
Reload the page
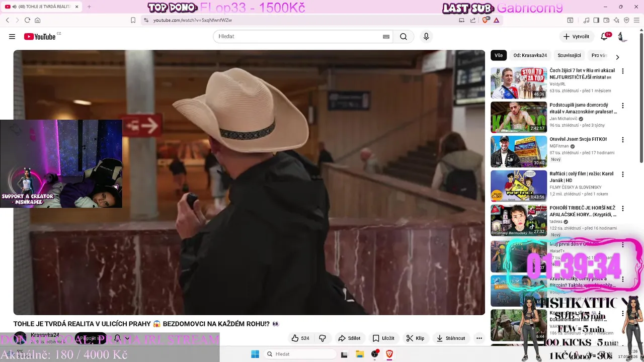(x=27, y=20)
